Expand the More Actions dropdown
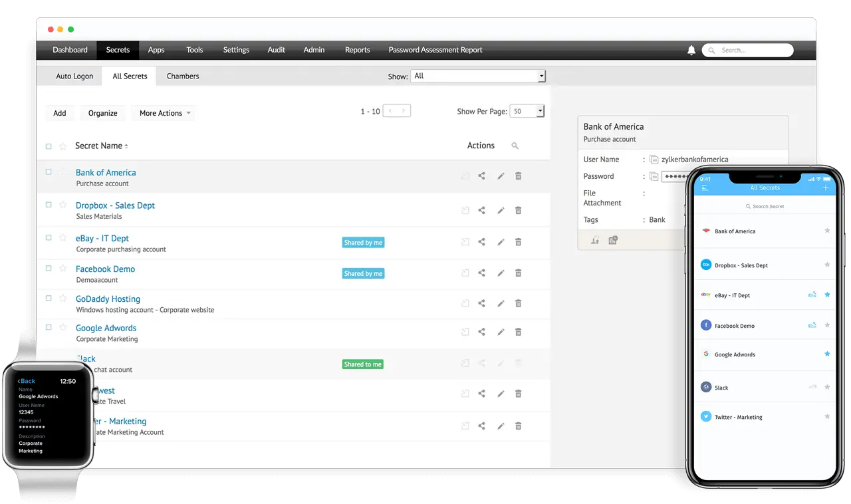This screenshot has width=851, height=504. coord(165,113)
